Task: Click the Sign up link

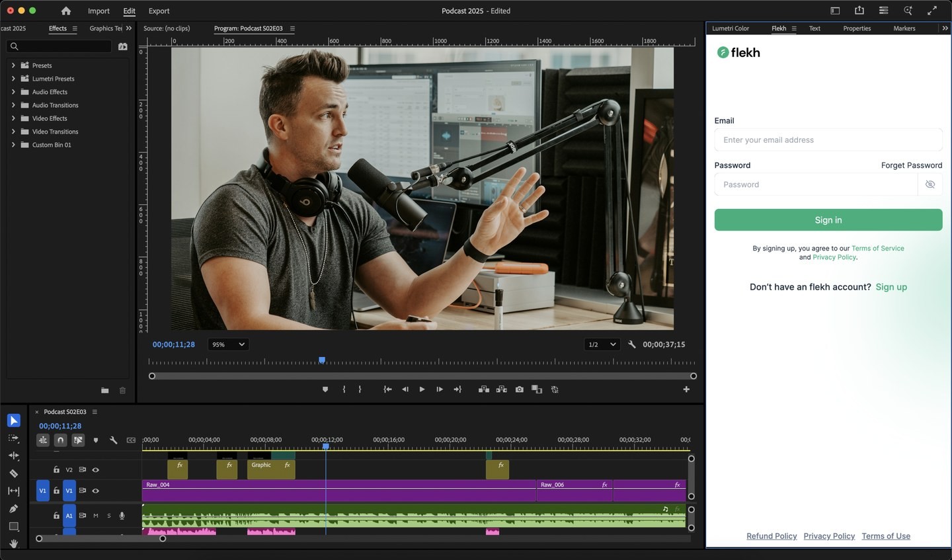Action: tap(891, 287)
